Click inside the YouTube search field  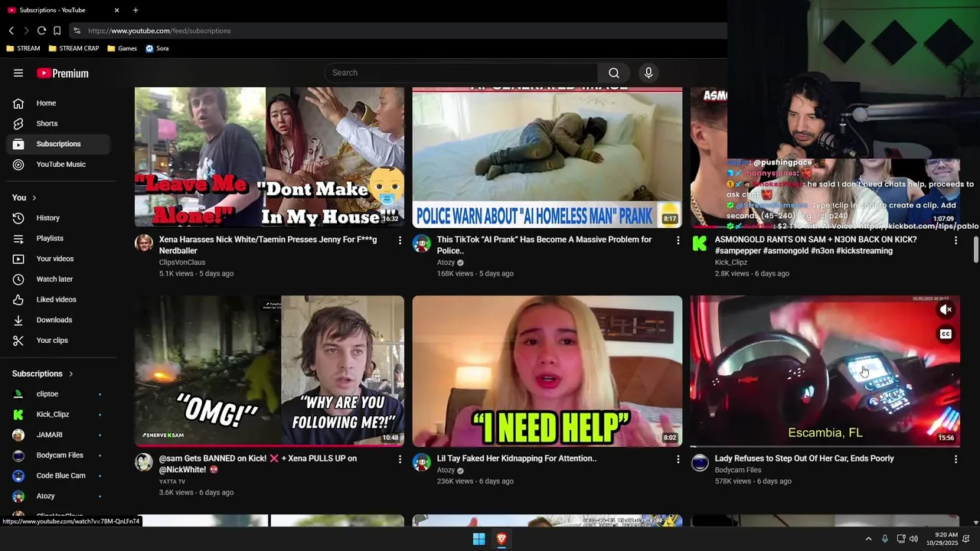pos(462,73)
